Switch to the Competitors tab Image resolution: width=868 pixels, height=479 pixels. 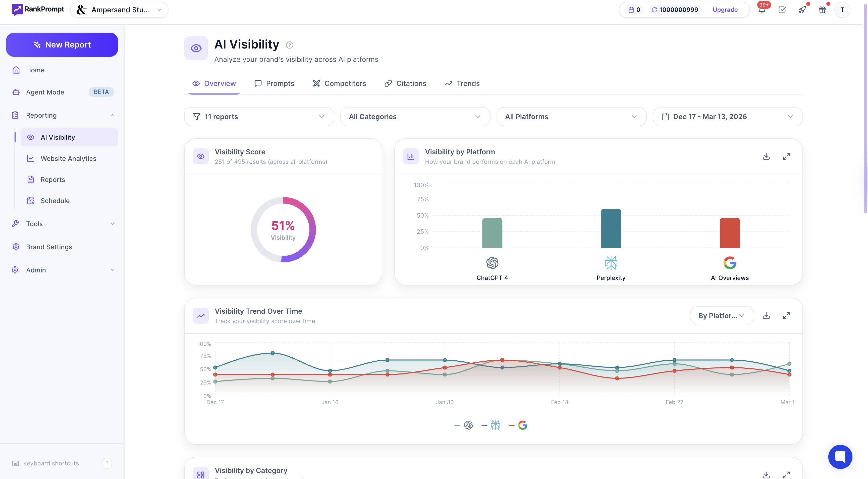[339, 83]
